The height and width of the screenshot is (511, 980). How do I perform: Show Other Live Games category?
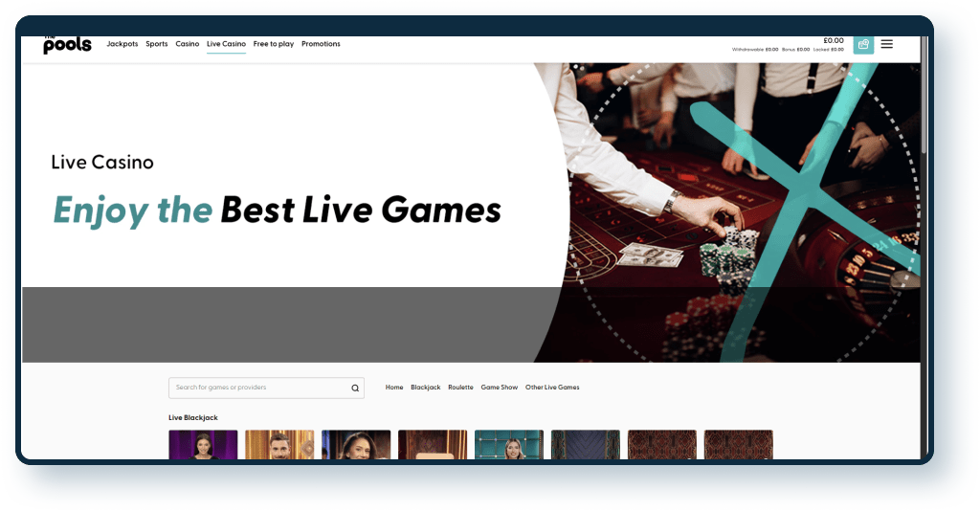(x=552, y=388)
